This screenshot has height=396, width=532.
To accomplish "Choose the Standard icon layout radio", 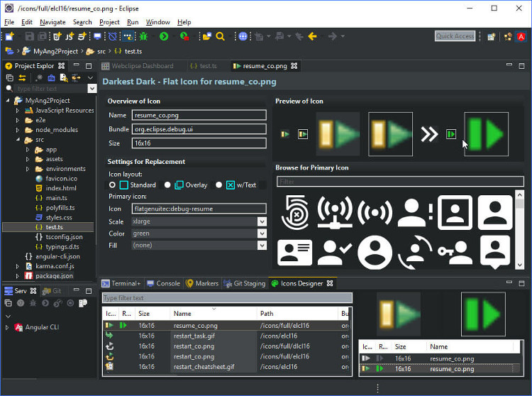I will click(x=112, y=185).
